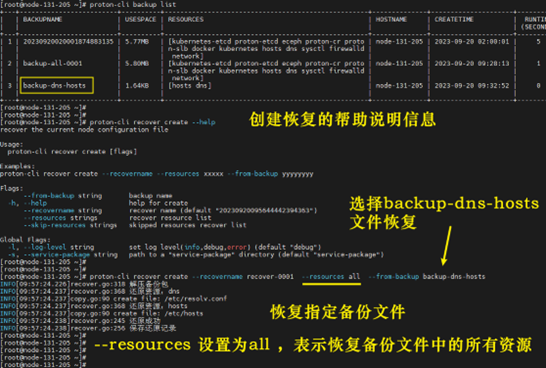The image size is (546, 368).
Task: Select the 'set log level' description text
Action: [x=225, y=247]
